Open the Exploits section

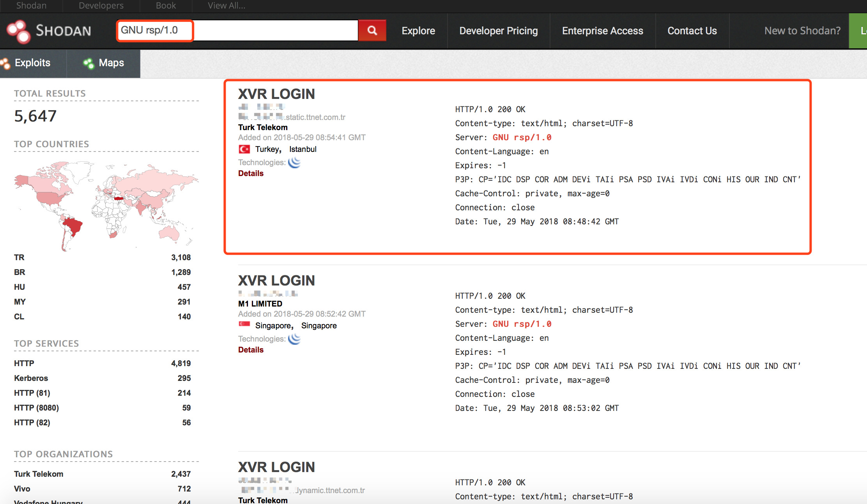[x=32, y=63]
